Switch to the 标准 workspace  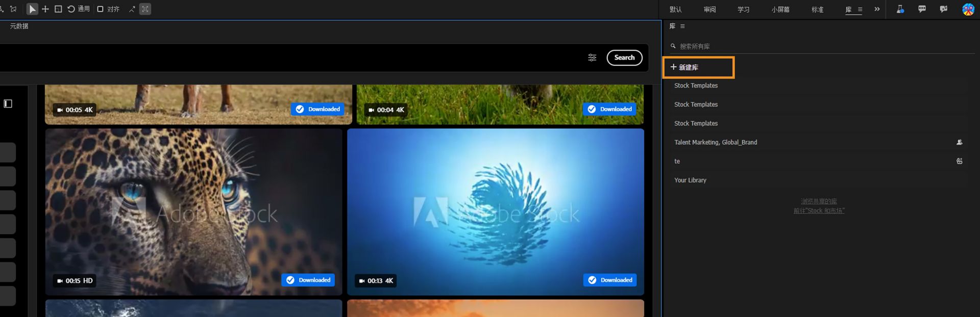pyautogui.click(x=818, y=10)
